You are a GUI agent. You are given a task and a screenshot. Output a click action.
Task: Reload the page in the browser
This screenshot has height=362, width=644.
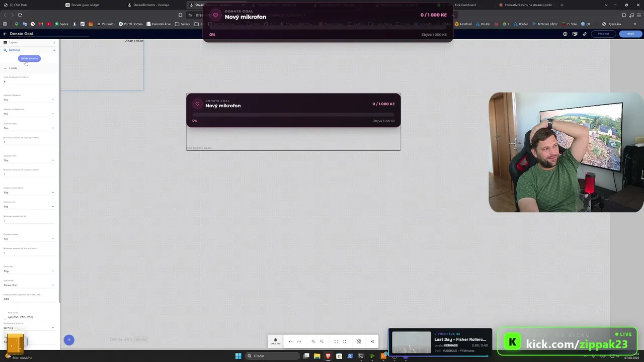(x=20, y=15)
